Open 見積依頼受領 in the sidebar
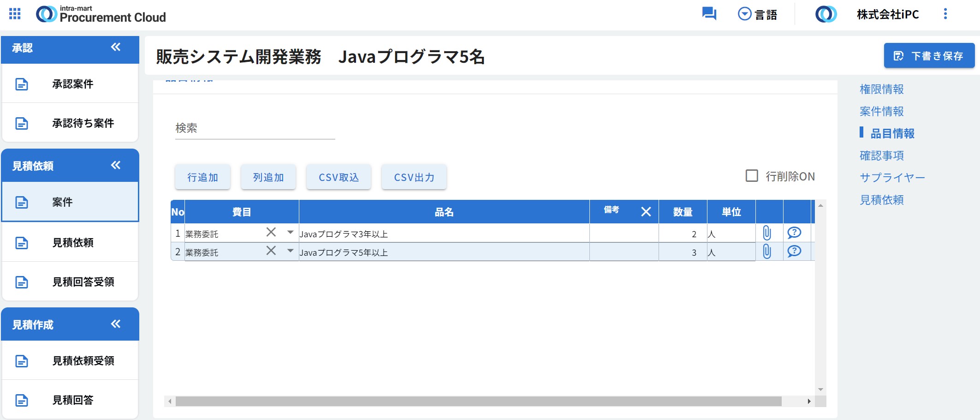 pyautogui.click(x=70, y=361)
